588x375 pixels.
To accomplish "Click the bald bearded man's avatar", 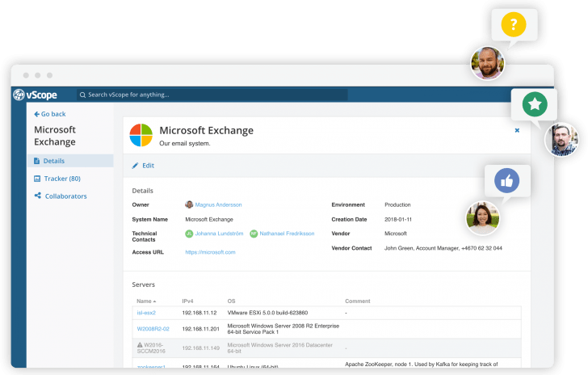I will (x=488, y=63).
